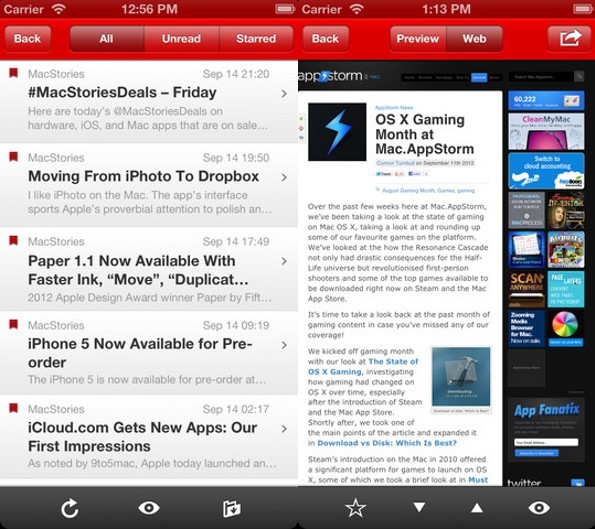The image size is (595, 529).
Task: Tap Wi-Fi icon in right status bar
Action: tap(356, 8)
